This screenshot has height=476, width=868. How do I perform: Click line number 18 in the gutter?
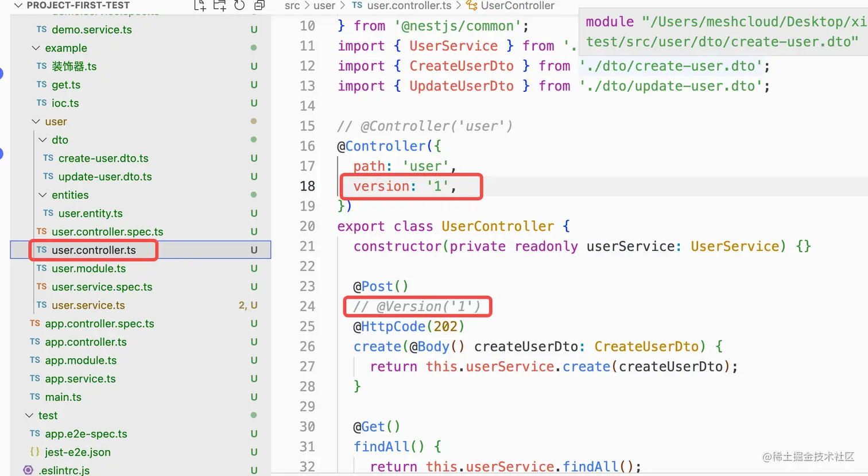pos(308,186)
